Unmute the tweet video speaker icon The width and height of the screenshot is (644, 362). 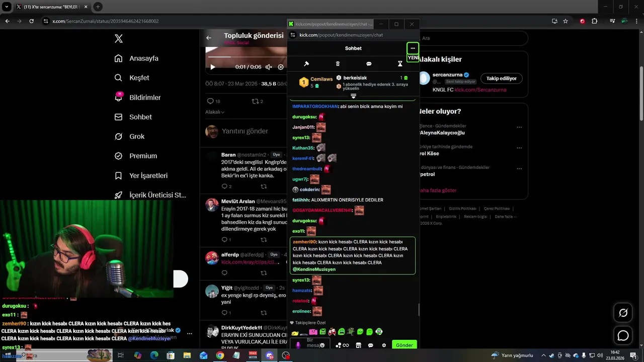(269, 67)
